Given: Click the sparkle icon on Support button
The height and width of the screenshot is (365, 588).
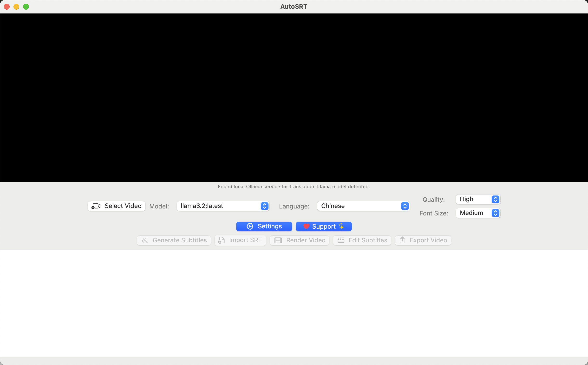Looking at the screenshot, I should pos(341,227).
